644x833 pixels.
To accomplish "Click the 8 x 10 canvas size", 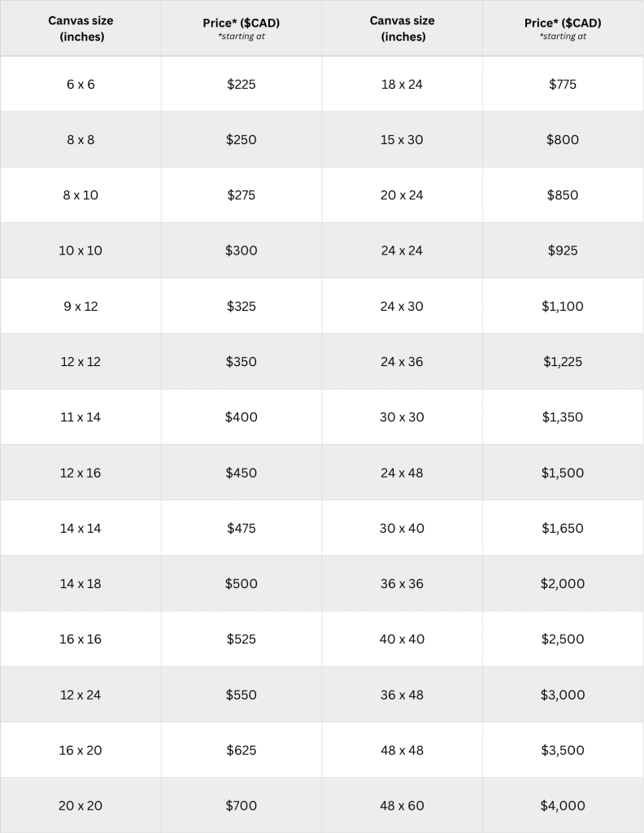I will tap(80, 195).
